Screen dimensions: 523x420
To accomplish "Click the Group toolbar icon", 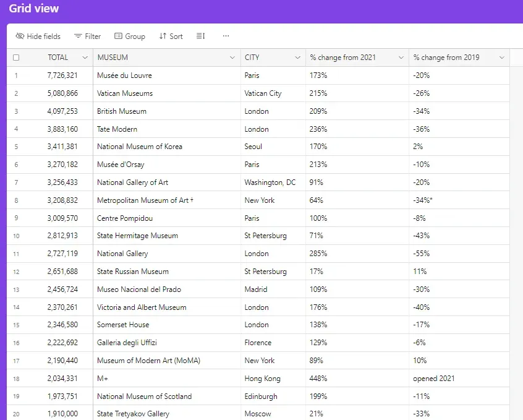I will point(118,36).
